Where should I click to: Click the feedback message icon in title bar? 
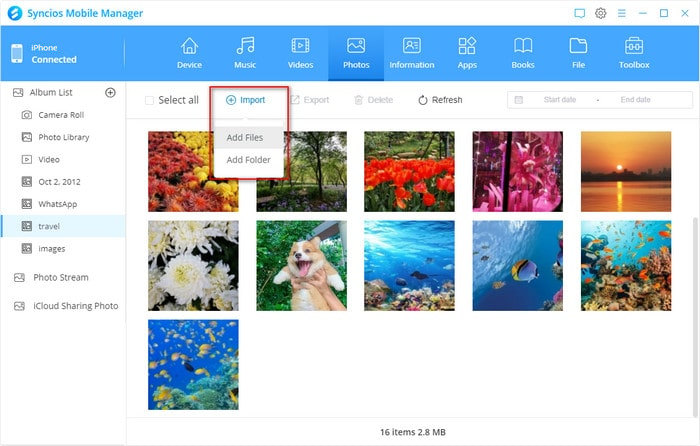[x=579, y=13]
